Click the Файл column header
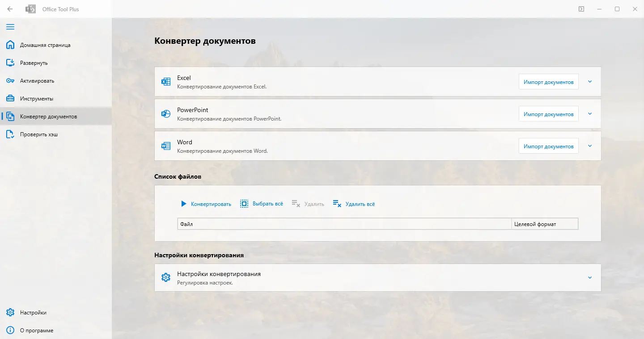 point(344,224)
